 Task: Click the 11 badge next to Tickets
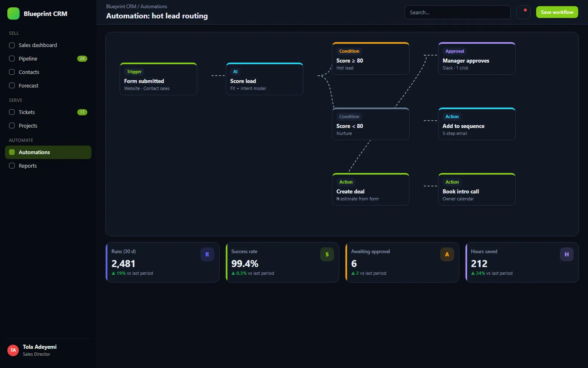click(82, 112)
